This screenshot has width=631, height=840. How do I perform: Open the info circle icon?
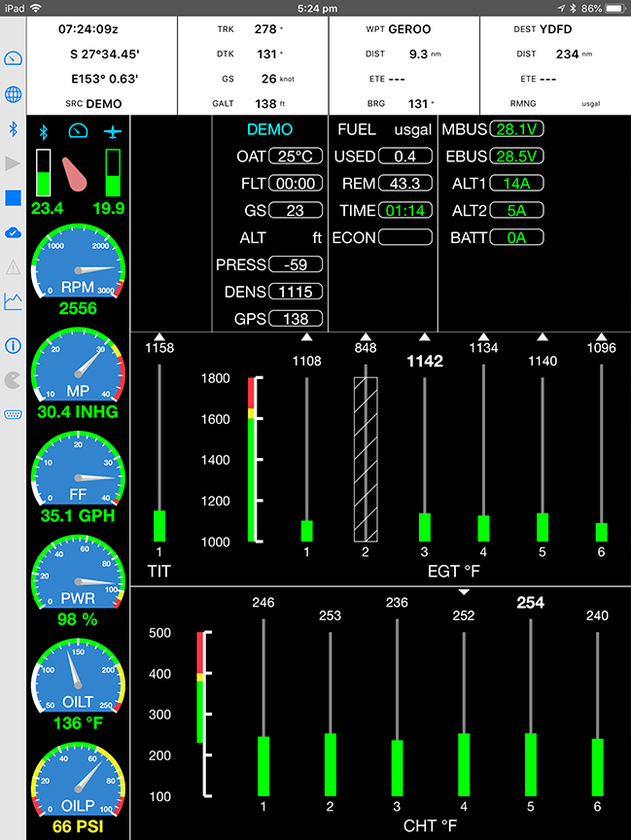[x=14, y=345]
